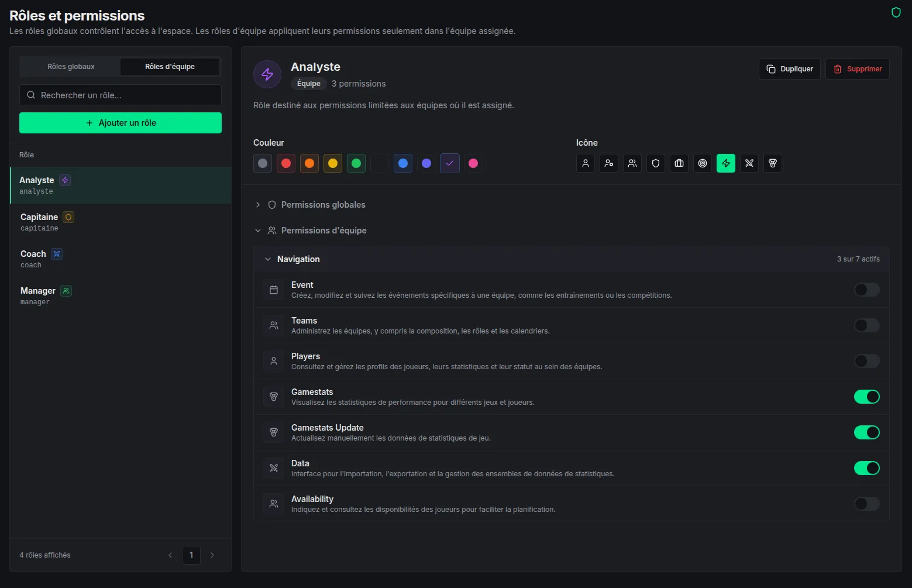Choose the target icon in the Icône picker
The height and width of the screenshot is (588, 912).
click(x=703, y=163)
